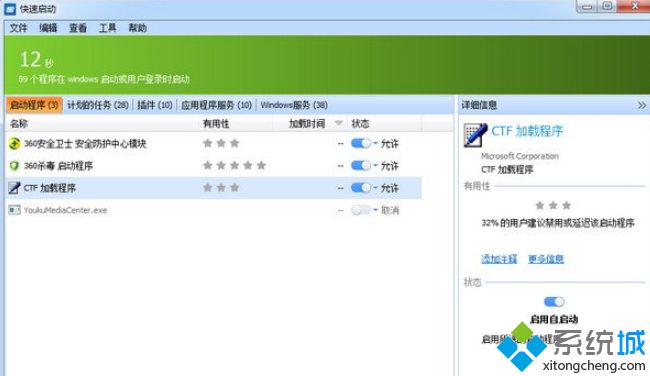Open the 文件 menu

coord(18,28)
